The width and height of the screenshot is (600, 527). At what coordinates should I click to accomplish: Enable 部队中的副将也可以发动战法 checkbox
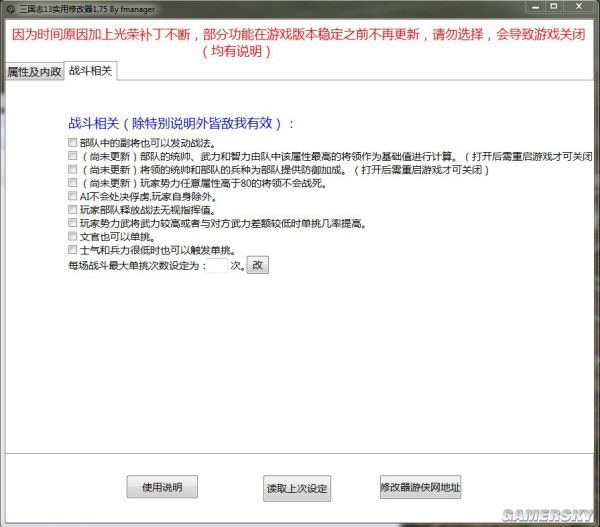point(72,143)
